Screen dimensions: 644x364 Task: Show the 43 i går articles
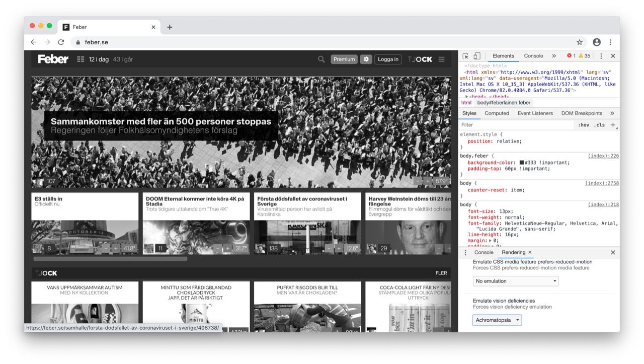click(x=123, y=59)
